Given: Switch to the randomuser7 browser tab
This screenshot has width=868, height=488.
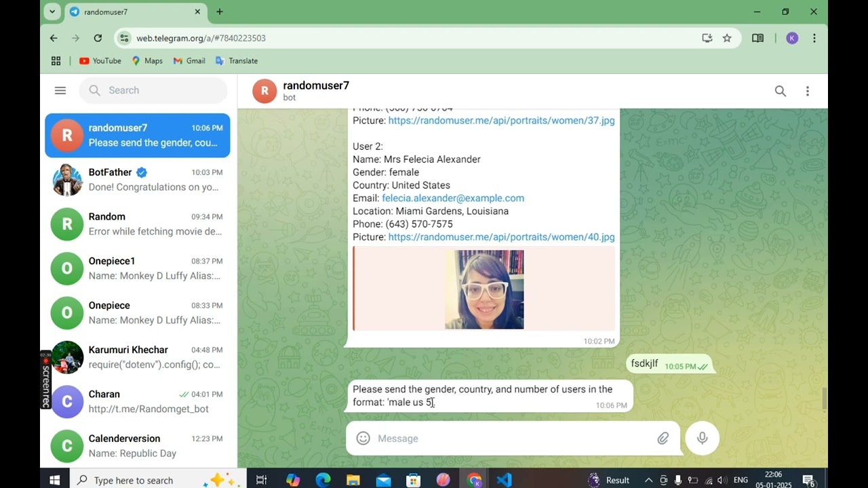Looking at the screenshot, I should [136, 12].
